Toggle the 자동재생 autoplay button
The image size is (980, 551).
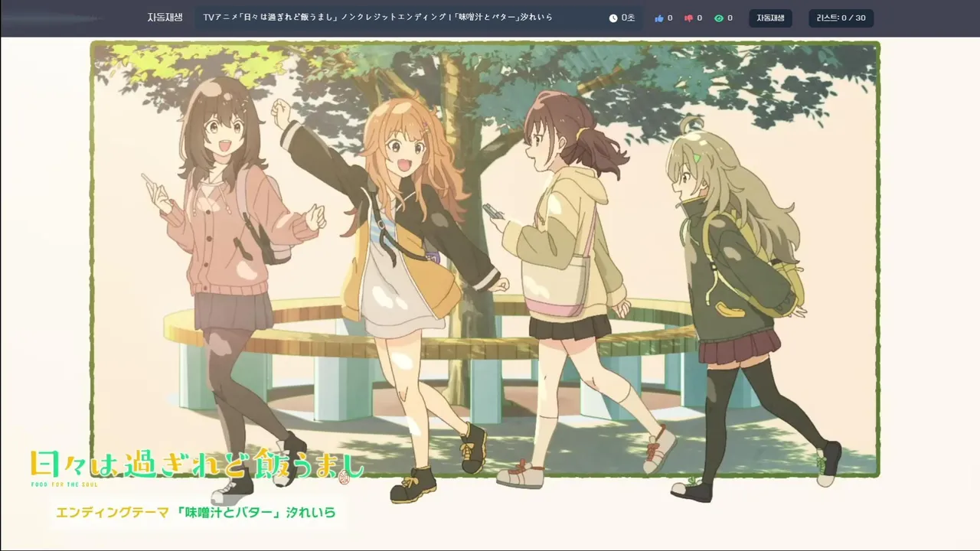[x=770, y=18]
